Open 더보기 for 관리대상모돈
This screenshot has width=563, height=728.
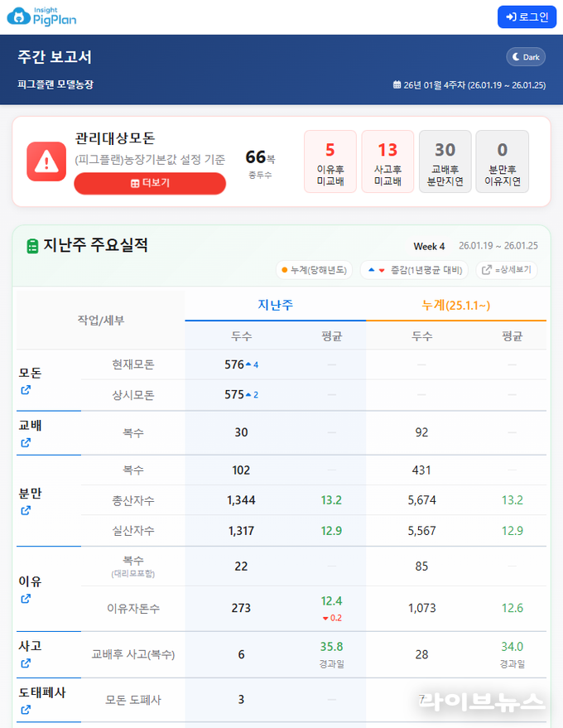click(150, 183)
